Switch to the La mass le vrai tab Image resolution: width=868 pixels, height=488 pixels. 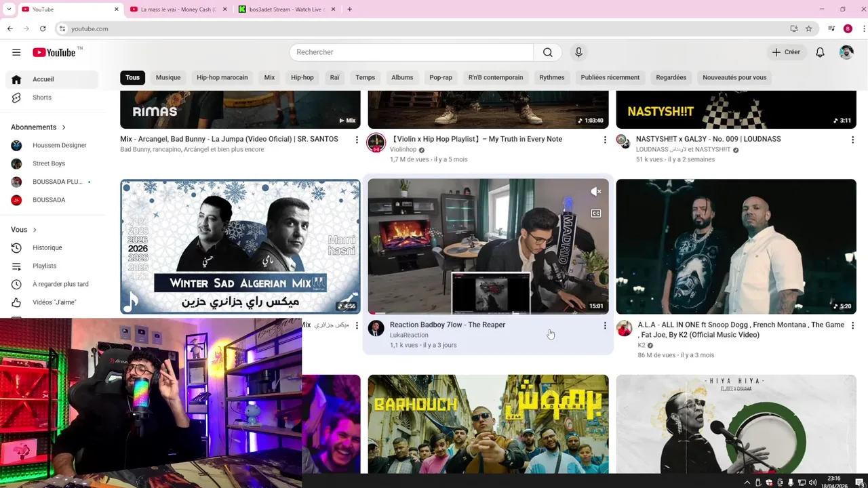click(x=178, y=9)
